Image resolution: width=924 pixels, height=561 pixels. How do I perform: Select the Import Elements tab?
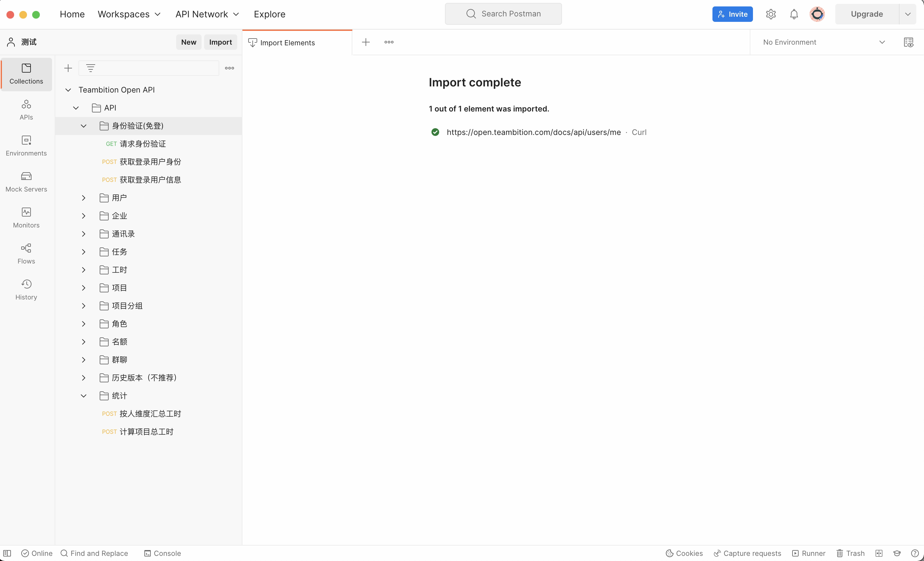[287, 43]
